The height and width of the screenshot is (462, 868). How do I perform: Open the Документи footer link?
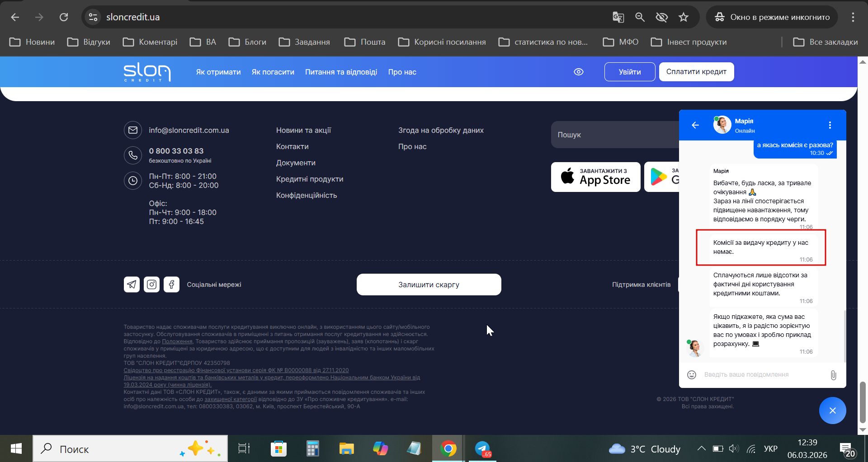(x=296, y=163)
